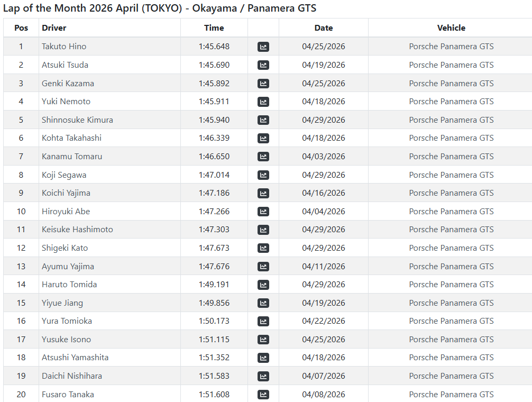Click driver name Genki Kazama
The height and width of the screenshot is (402, 532).
[x=68, y=84]
